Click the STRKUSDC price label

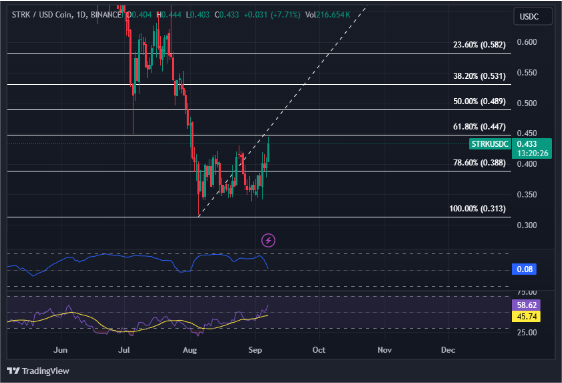[490, 144]
